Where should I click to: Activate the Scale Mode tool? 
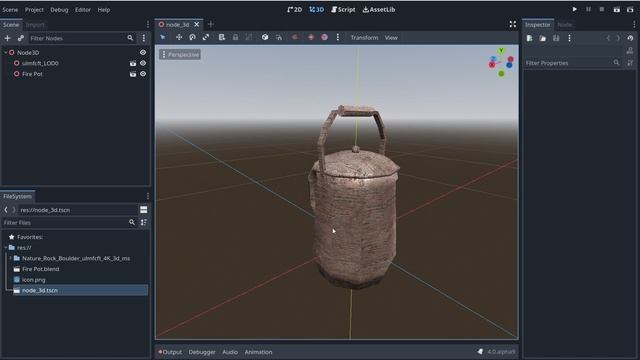click(206, 38)
